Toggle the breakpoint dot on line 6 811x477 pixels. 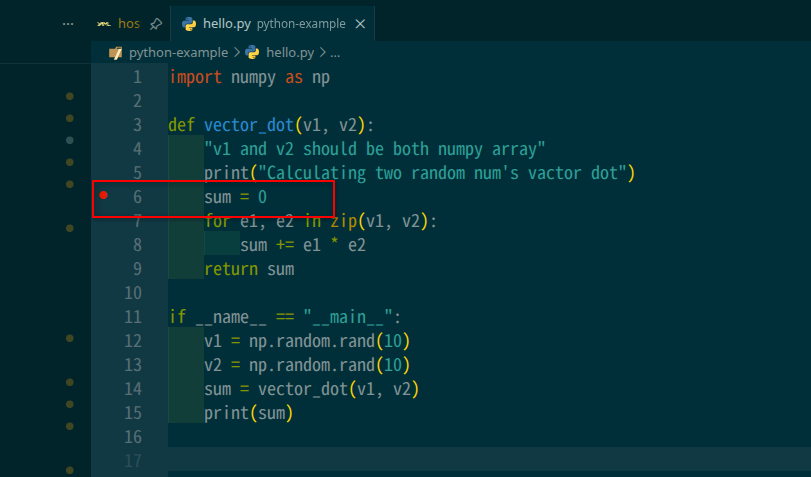click(103, 195)
